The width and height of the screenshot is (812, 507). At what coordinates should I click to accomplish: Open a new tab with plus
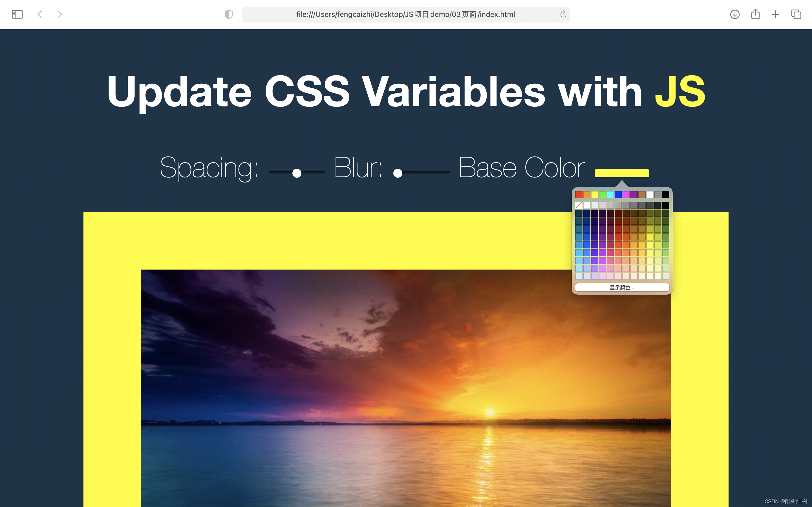click(x=775, y=14)
